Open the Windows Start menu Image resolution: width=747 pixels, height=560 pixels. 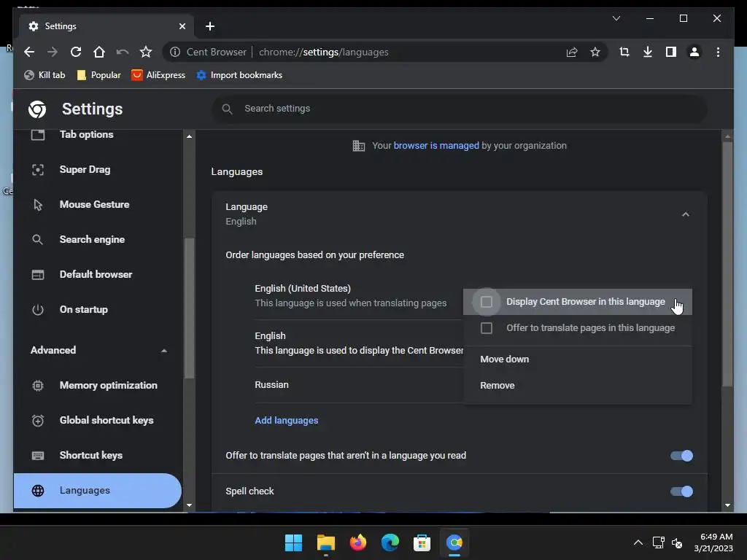pyautogui.click(x=293, y=542)
